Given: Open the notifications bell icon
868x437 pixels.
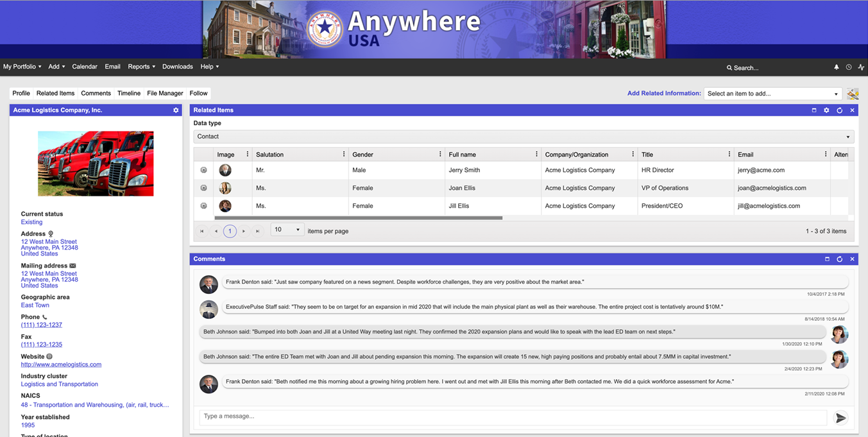Looking at the screenshot, I should pos(836,67).
